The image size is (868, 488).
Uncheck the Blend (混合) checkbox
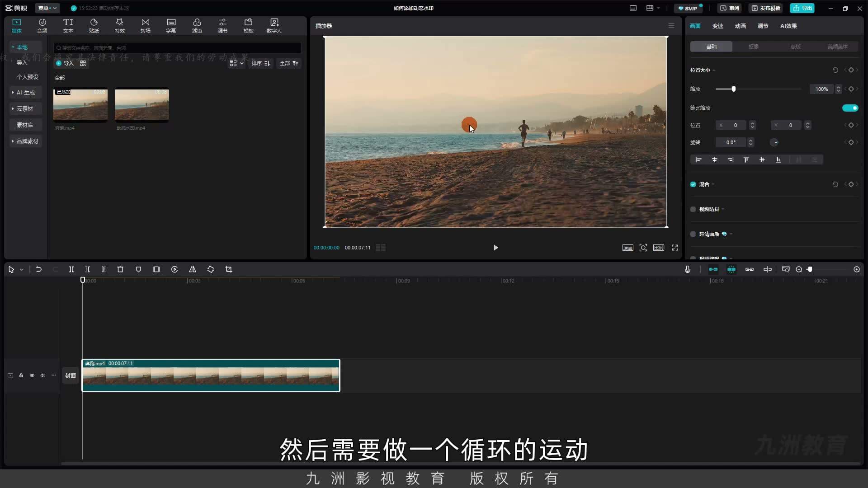tap(693, 184)
